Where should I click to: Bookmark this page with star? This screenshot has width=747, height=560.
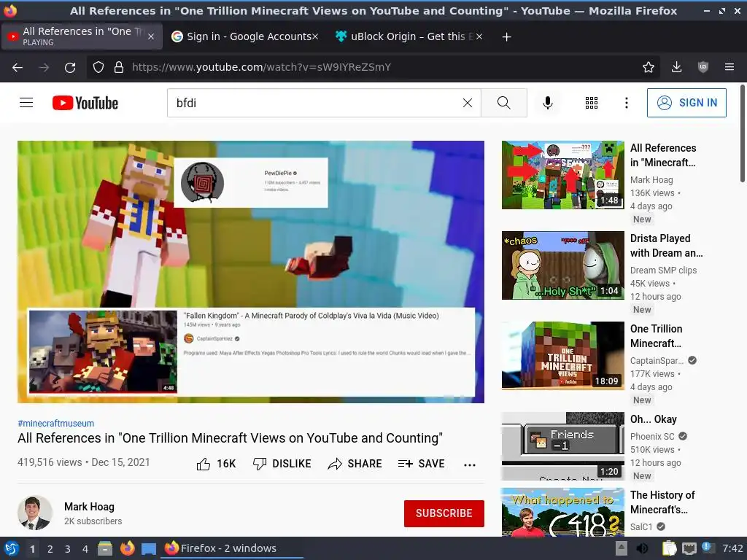tap(648, 67)
